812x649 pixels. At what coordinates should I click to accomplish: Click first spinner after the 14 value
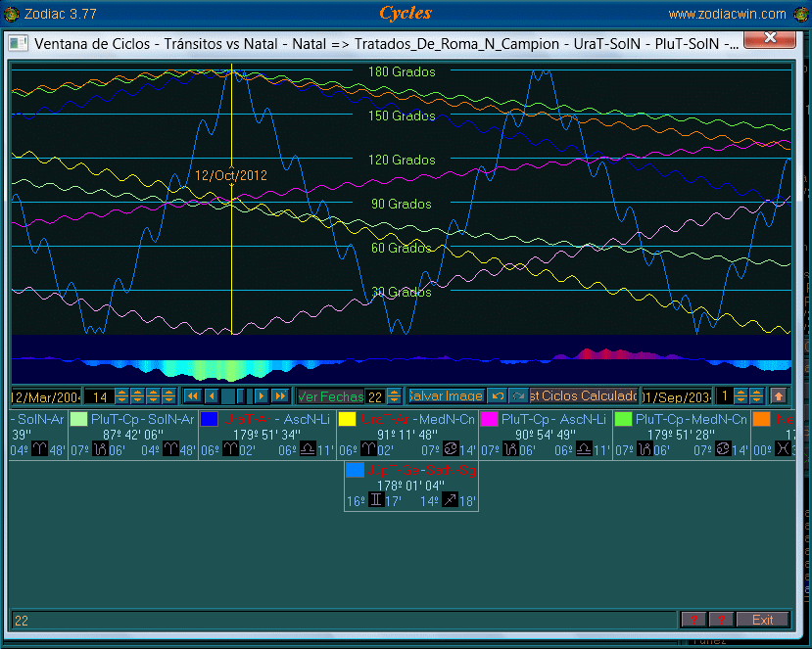coord(121,396)
